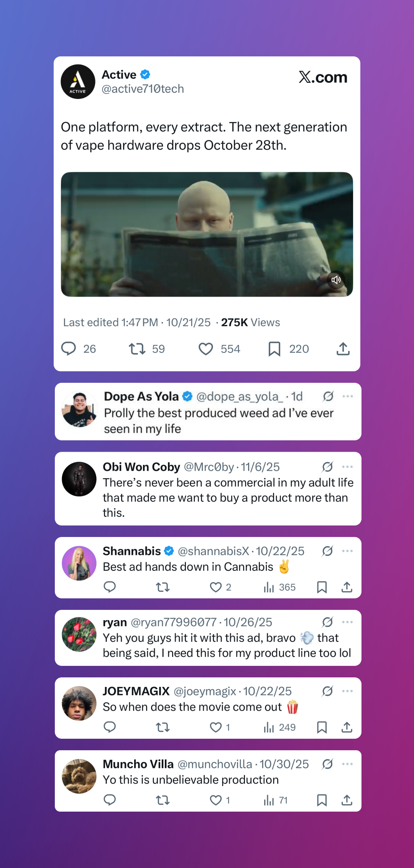Share the Active main post

tap(343, 349)
